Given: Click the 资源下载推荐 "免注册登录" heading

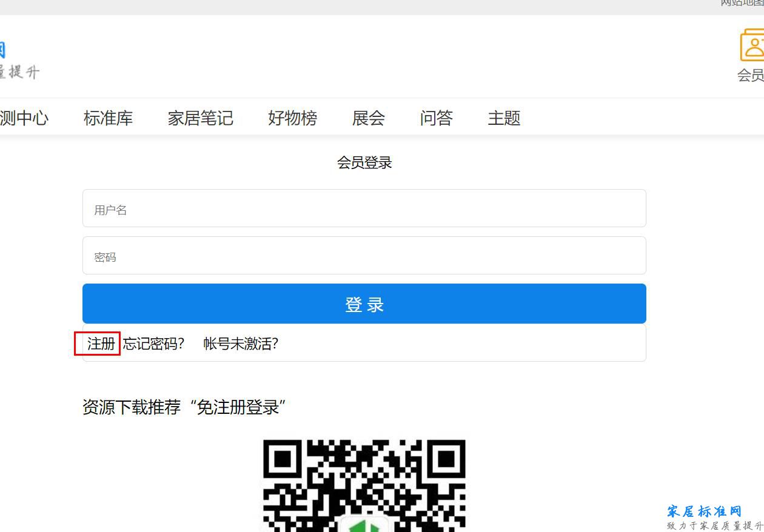Looking at the screenshot, I should (x=184, y=407).
